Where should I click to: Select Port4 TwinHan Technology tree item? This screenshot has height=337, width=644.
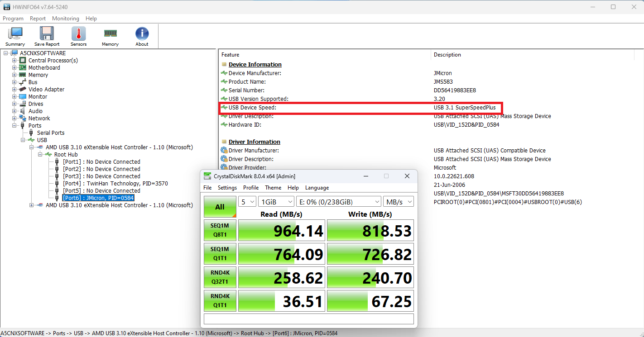[115, 183]
